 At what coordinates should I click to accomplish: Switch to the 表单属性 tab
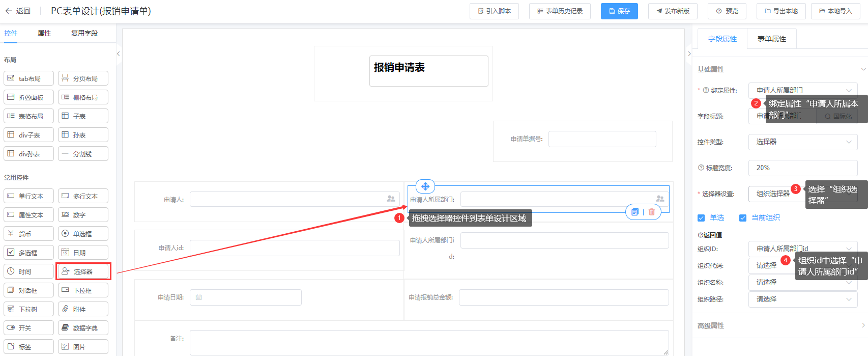click(771, 39)
